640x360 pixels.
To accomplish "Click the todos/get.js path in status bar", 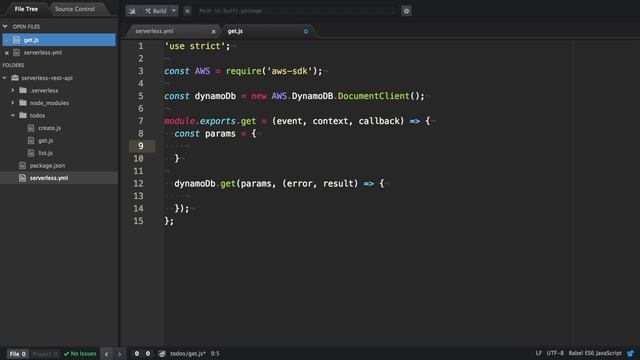I will click(x=188, y=354).
